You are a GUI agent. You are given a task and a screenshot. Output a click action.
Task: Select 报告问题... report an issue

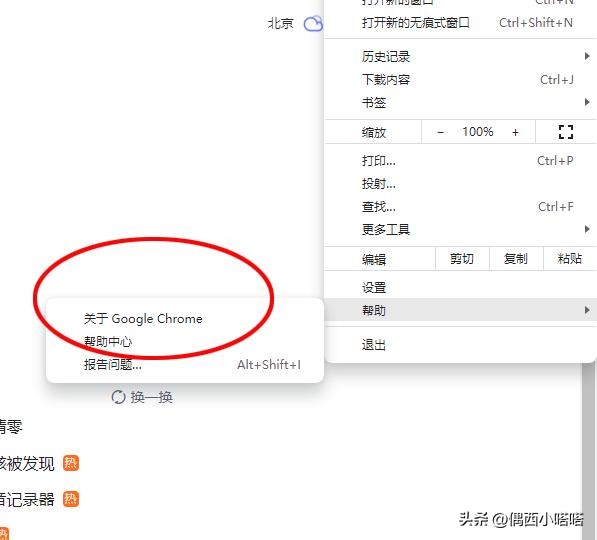(x=185, y=364)
